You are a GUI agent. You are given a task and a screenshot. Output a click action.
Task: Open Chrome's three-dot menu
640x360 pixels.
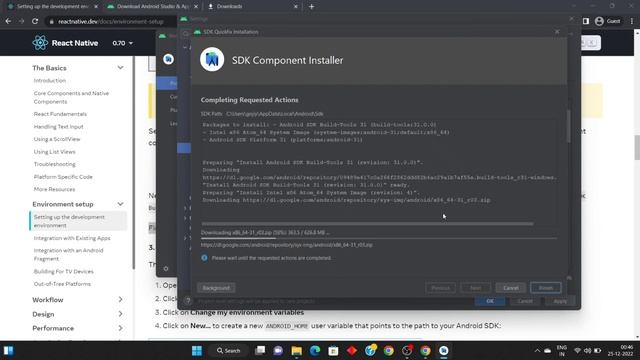[631, 21]
